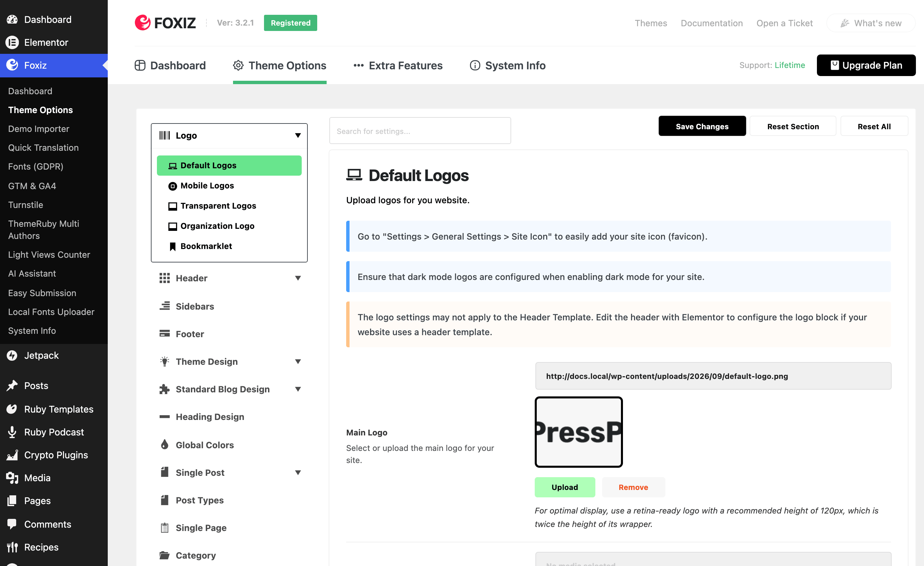
Task: Expand the Header options arrow
Action: pyautogui.click(x=298, y=278)
